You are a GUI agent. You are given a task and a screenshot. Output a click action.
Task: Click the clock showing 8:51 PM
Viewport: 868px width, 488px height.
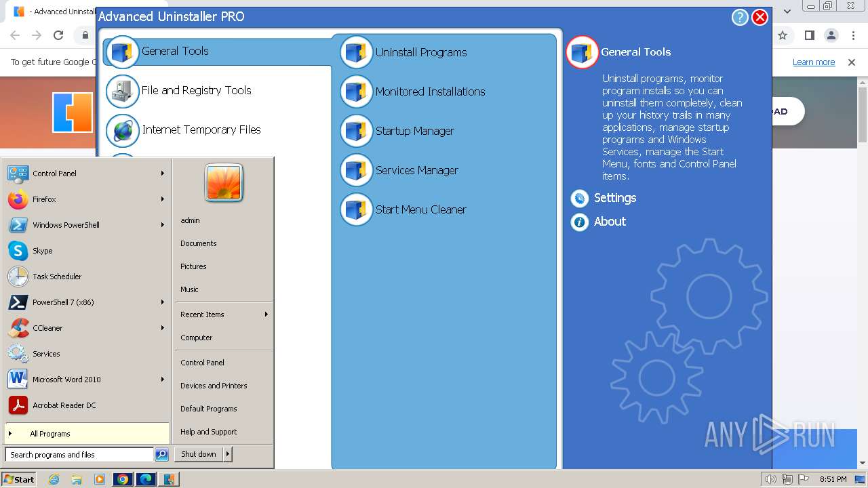pyautogui.click(x=833, y=479)
